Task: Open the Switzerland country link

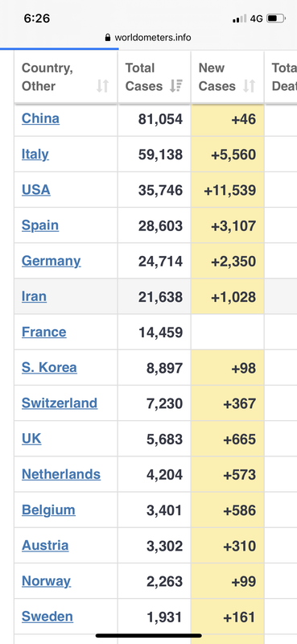Action: (x=60, y=403)
